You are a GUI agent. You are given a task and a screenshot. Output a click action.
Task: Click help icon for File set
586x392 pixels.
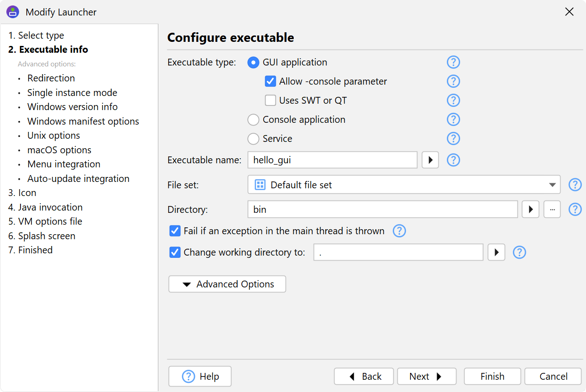click(575, 185)
